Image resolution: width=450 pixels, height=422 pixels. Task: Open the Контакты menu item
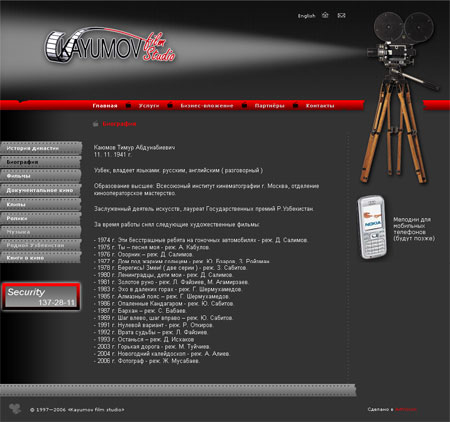(320, 106)
